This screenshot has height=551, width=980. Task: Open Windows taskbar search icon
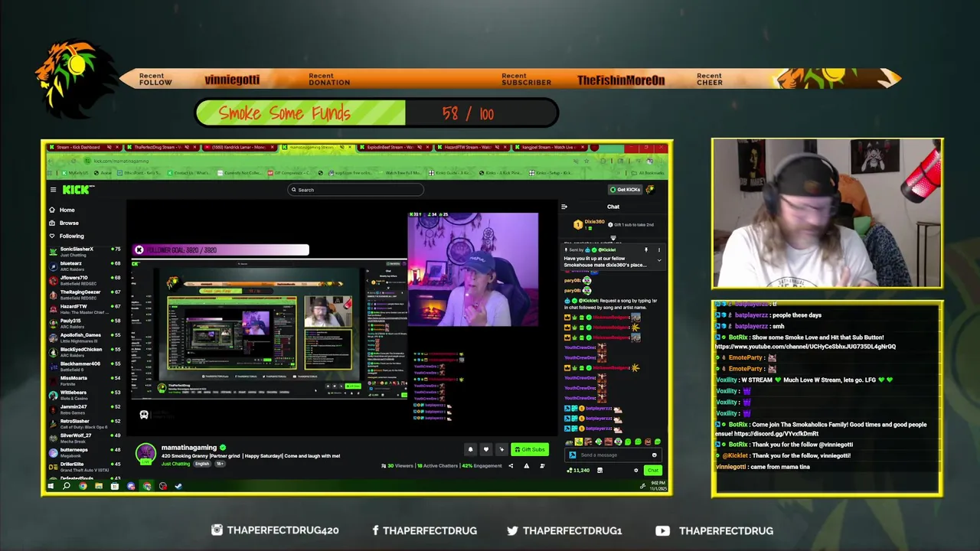click(67, 486)
